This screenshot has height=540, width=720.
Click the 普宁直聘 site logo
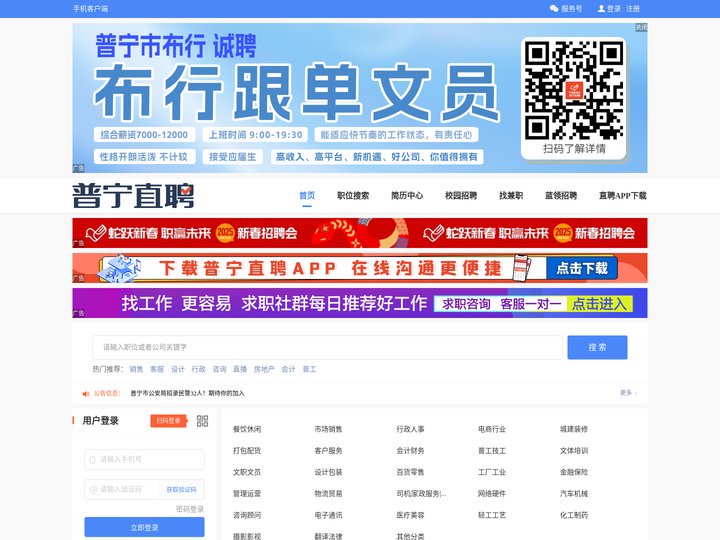pyautogui.click(x=133, y=196)
